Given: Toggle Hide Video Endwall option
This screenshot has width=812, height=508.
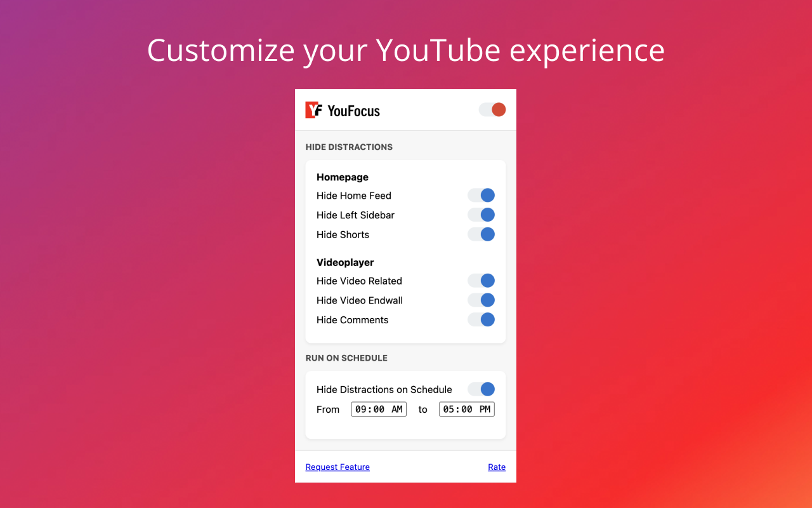Looking at the screenshot, I should pos(481,300).
